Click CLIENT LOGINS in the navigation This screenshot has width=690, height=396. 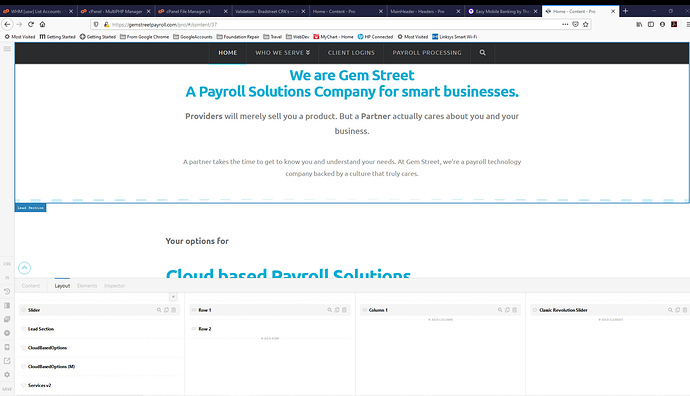[x=351, y=52]
